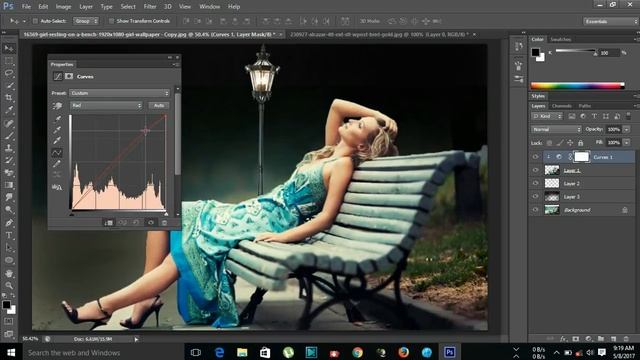Open the Auto-Select Group dropdown
The image size is (640, 360).
point(86,21)
